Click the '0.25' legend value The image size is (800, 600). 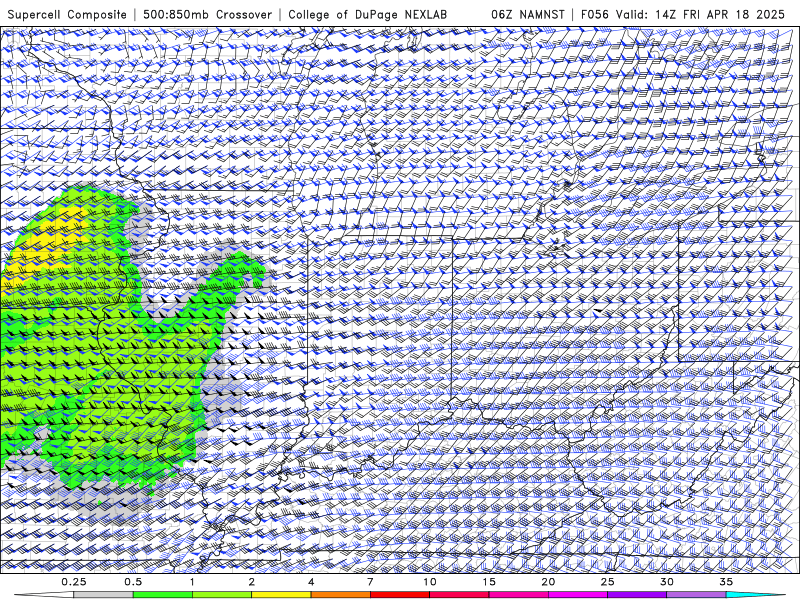click(x=74, y=582)
